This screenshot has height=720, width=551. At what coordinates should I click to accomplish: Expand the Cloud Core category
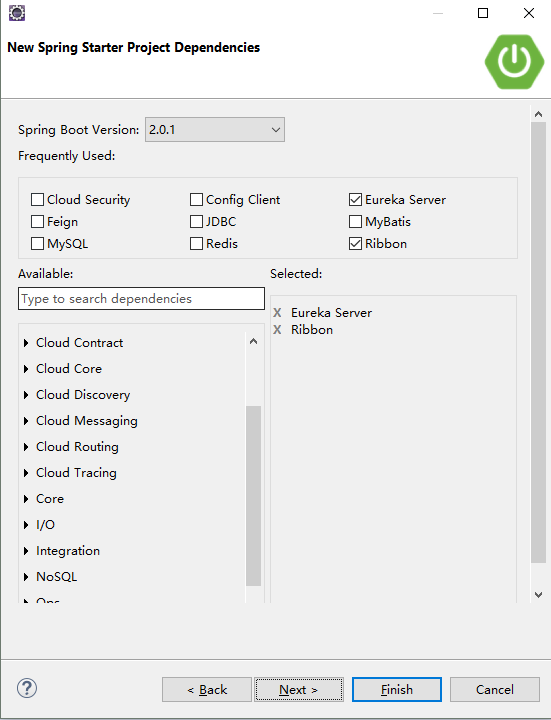(x=26, y=369)
